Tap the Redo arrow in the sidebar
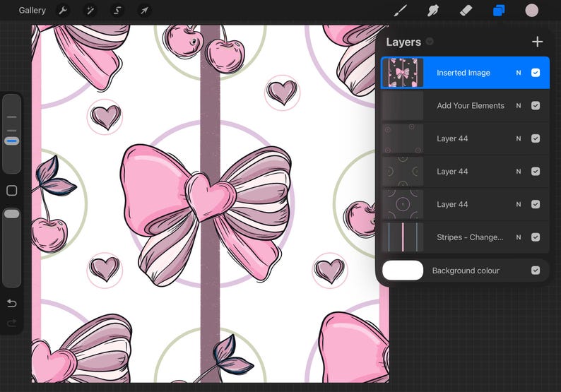Image resolution: width=561 pixels, height=392 pixels. pyautogui.click(x=12, y=323)
